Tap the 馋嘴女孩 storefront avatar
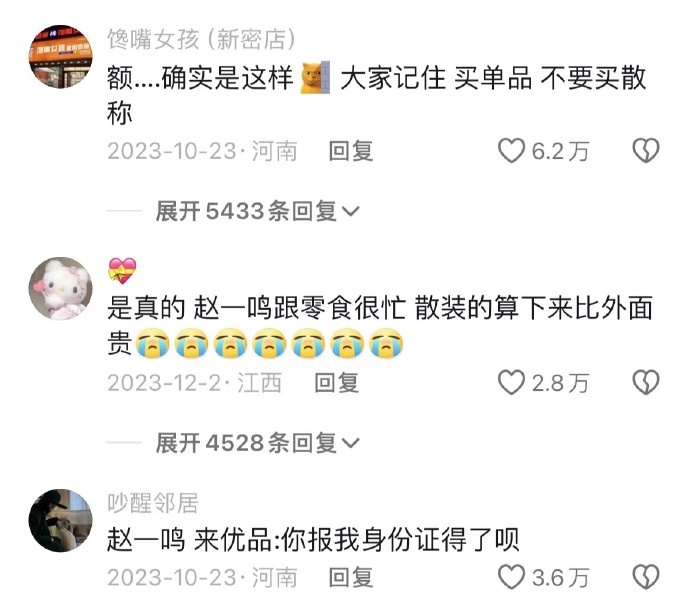Viewport: 690px width, 610px height. click(x=61, y=56)
